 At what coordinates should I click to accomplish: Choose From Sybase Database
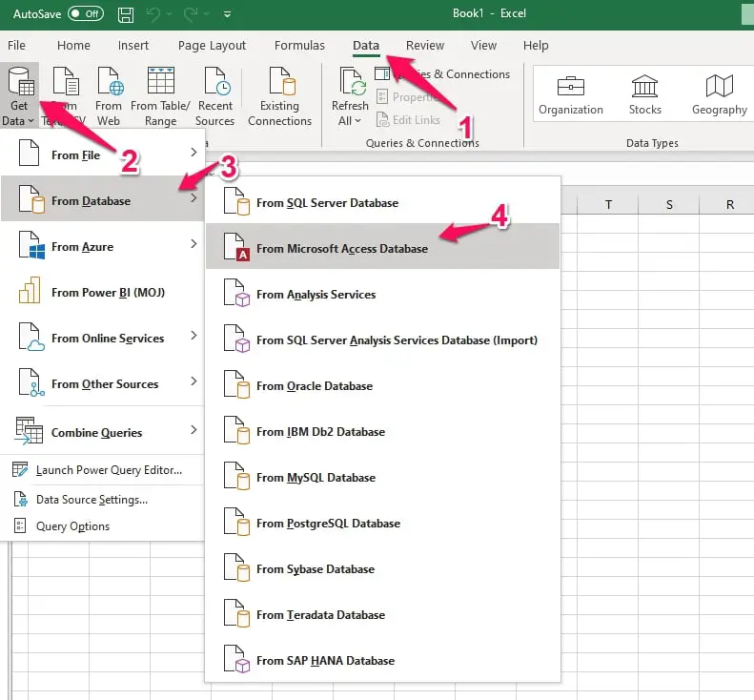[x=383, y=568]
